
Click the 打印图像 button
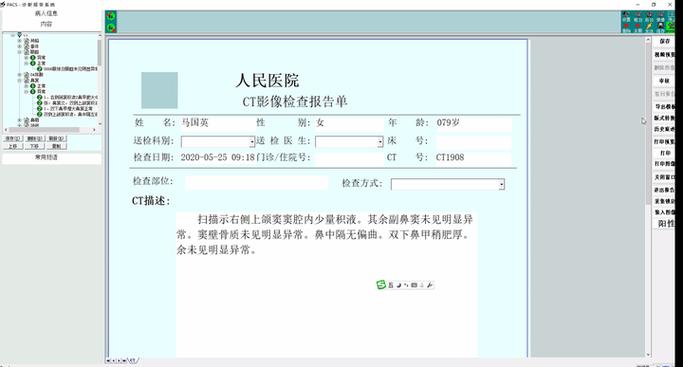tap(664, 164)
